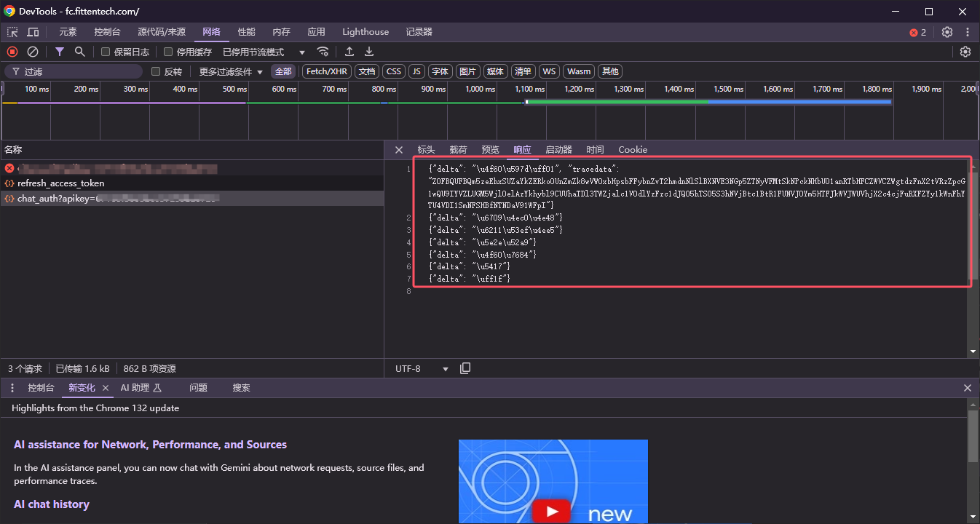Export HAR file download icon
This screenshot has height=524, width=980.
coord(369,52)
